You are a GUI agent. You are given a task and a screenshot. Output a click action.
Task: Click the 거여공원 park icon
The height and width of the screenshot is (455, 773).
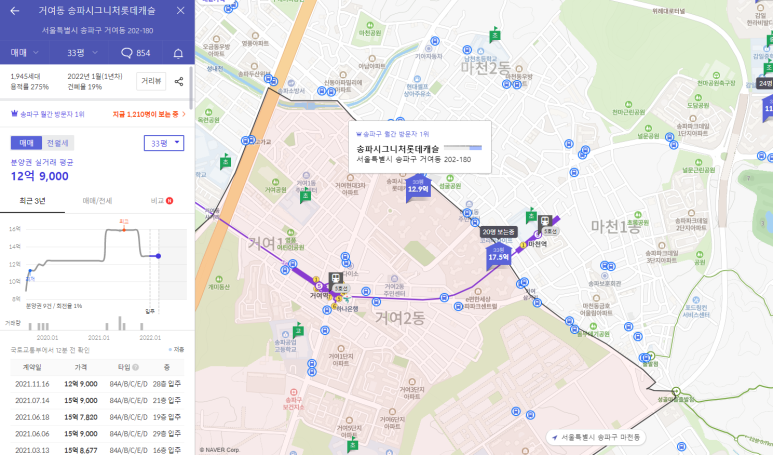coord(276,182)
